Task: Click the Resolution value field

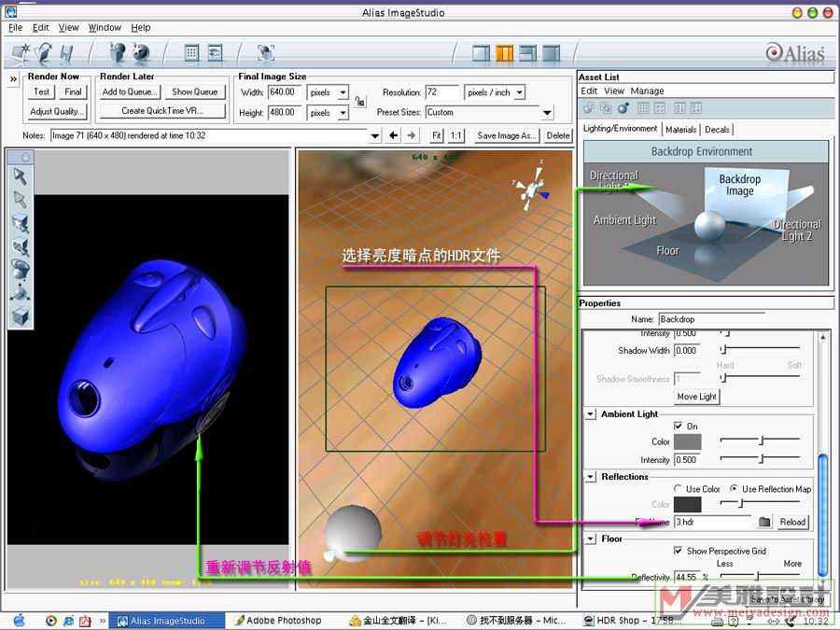Action: click(x=442, y=92)
